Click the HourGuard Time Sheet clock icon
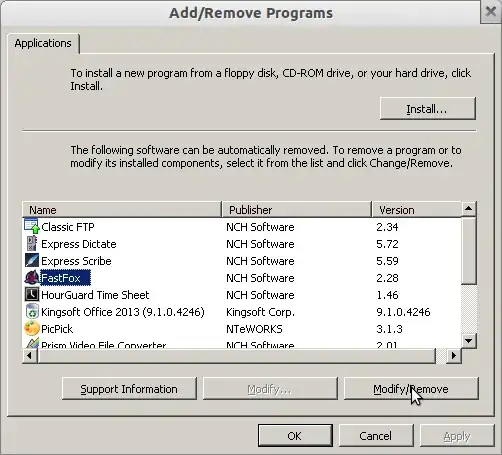Viewport: 502px width, 455px height. click(32, 295)
